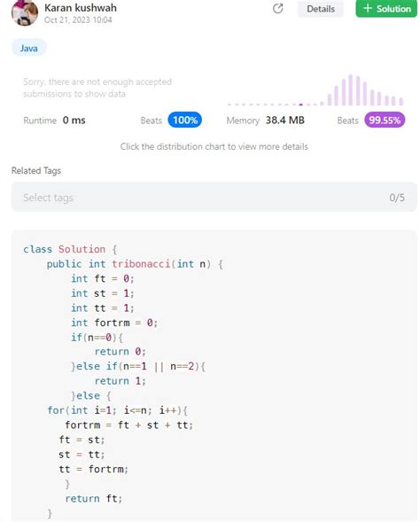Click the memory distribution bar chart
This screenshot has width=420, height=522.
315,90
